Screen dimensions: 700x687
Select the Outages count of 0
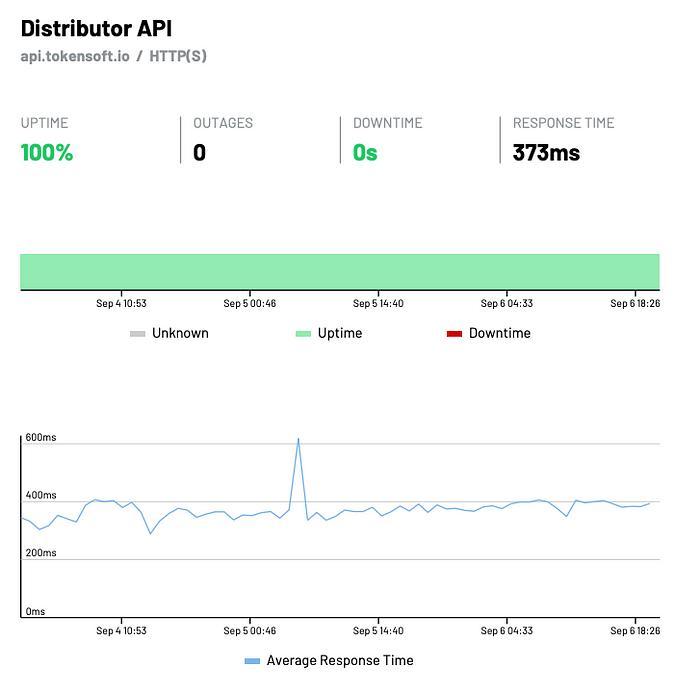(199, 153)
